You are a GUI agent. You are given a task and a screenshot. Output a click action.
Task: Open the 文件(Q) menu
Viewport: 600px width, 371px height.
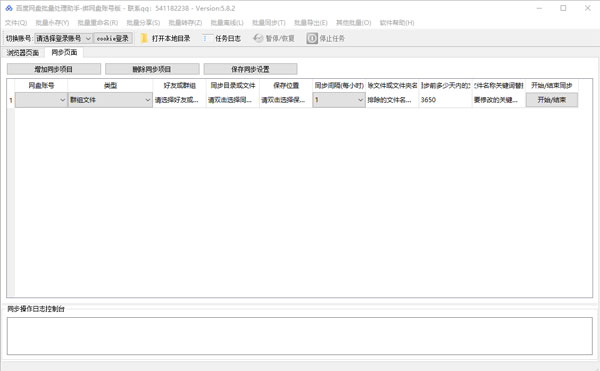pyautogui.click(x=16, y=23)
